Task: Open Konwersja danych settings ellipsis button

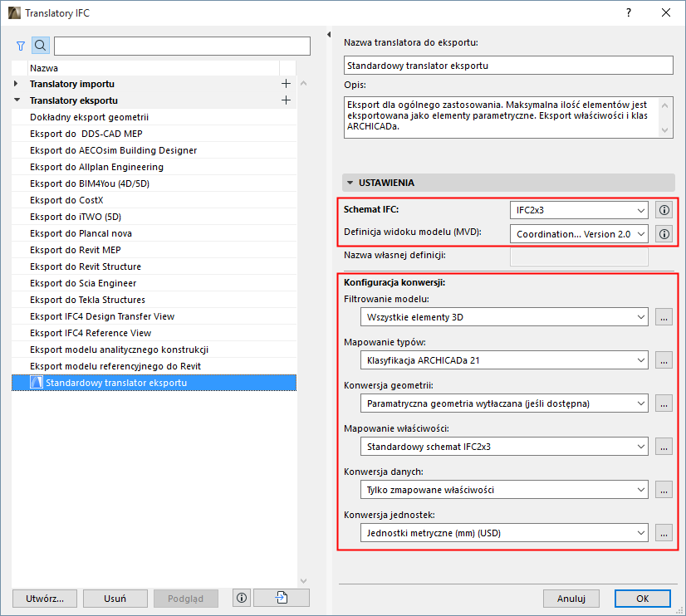Action: click(664, 490)
